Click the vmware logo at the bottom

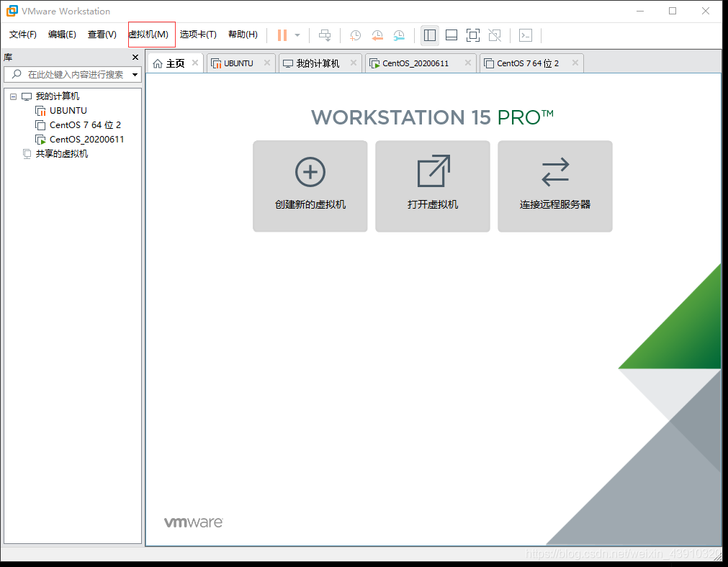coord(194,522)
